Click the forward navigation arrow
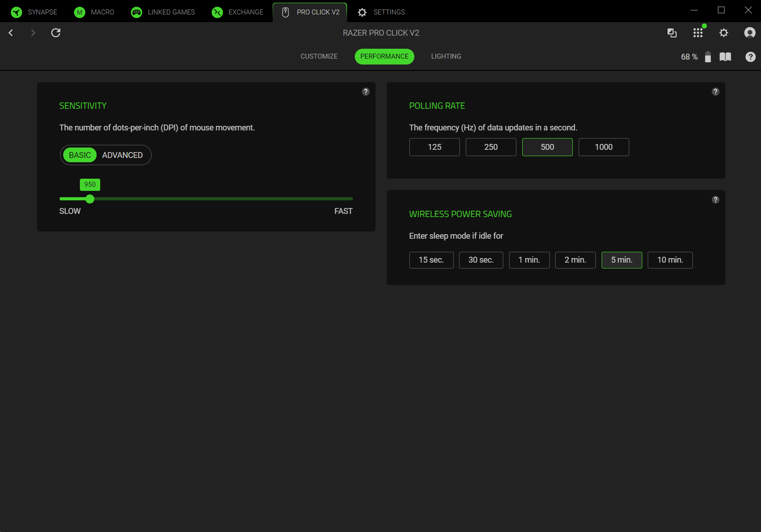Viewport: 761px width, 532px height. click(x=33, y=32)
